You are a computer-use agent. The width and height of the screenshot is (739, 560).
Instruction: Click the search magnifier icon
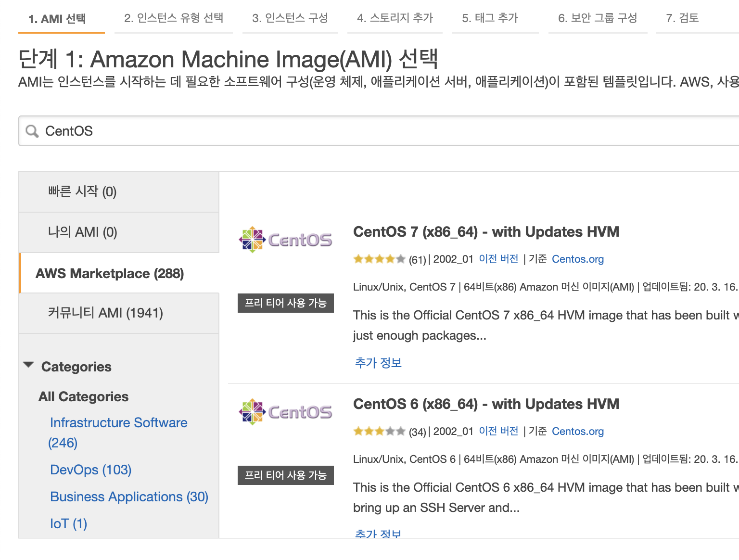[x=32, y=131]
